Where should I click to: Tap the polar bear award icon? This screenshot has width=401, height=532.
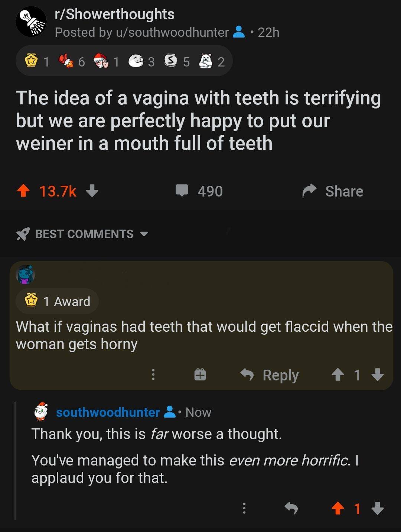pyautogui.click(x=205, y=61)
